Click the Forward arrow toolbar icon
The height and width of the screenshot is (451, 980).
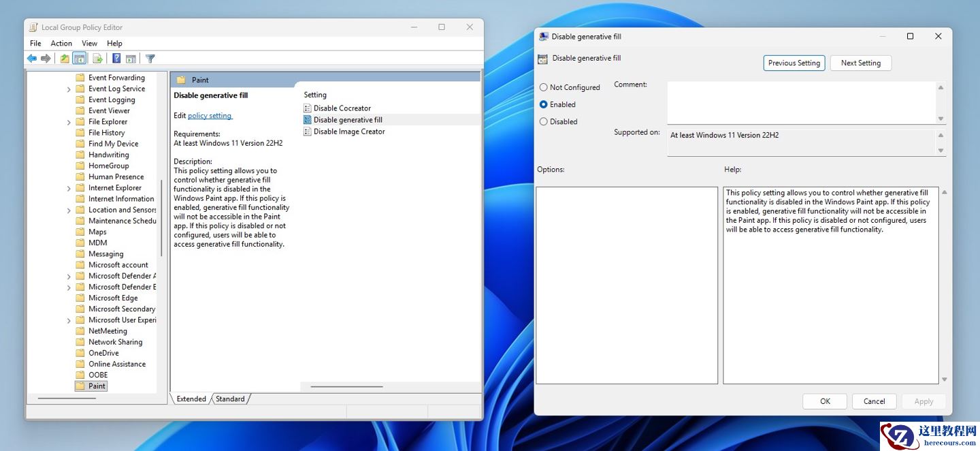click(46, 59)
